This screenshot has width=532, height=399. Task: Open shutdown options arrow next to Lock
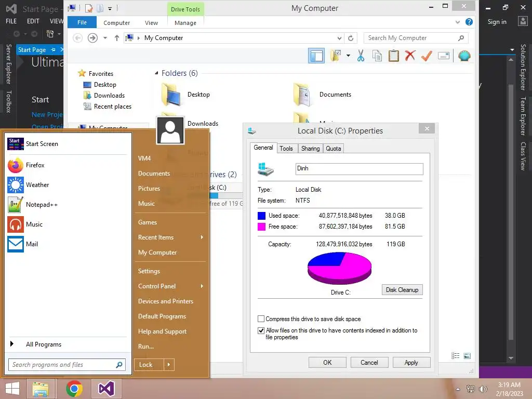click(x=169, y=365)
